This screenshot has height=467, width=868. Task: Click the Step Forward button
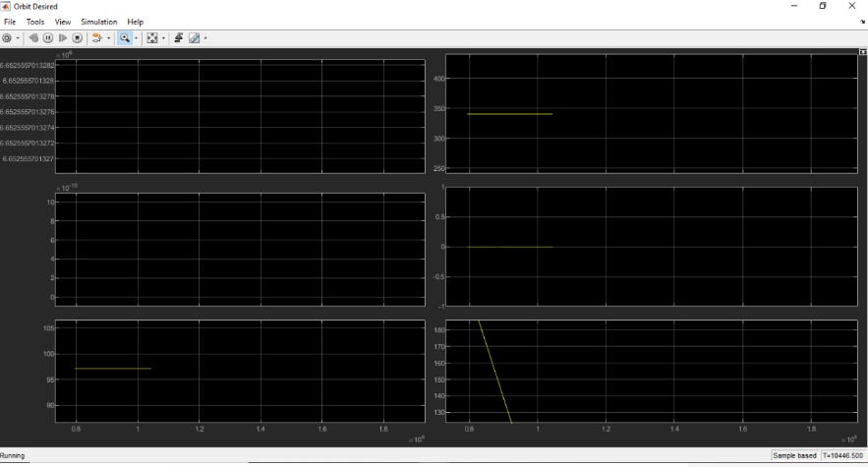coord(63,38)
